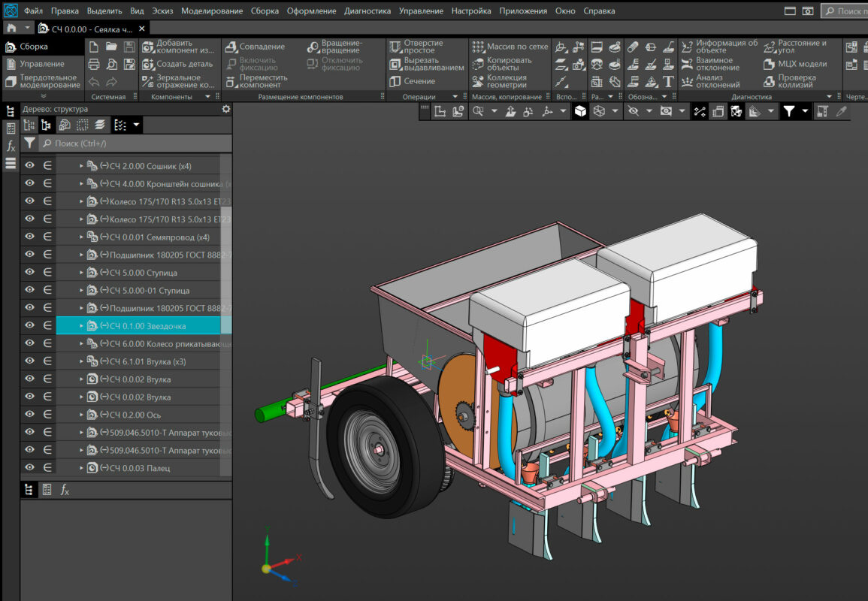Open the Моделирование menu
This screenshot has width=868, height=601.
click(212, 11)
